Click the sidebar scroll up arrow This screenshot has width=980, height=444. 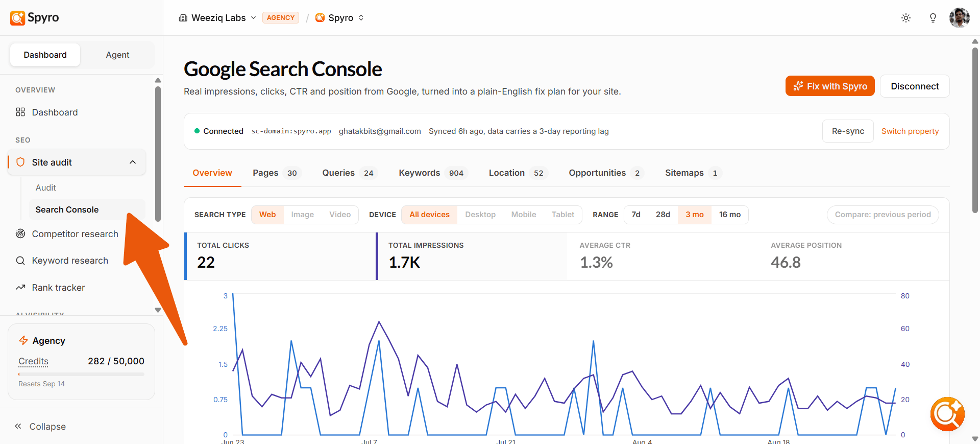tap(158, 80)
